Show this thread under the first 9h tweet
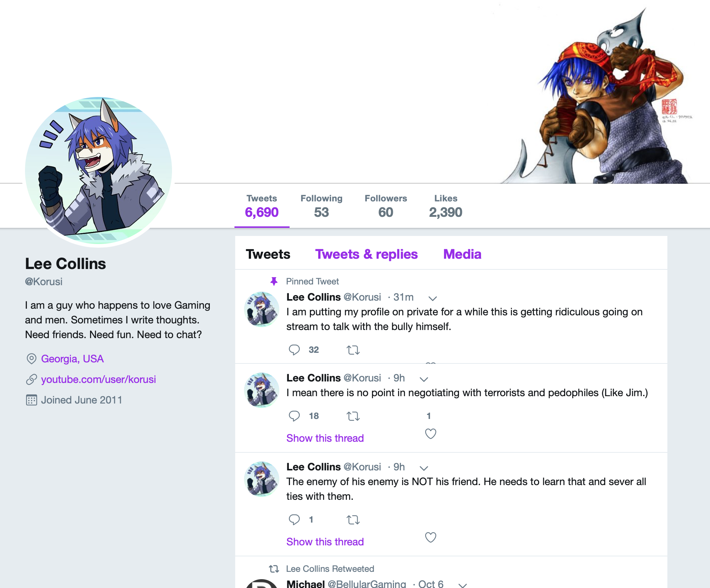This screenshot has width=710, height=588. [x=325, y=438]
